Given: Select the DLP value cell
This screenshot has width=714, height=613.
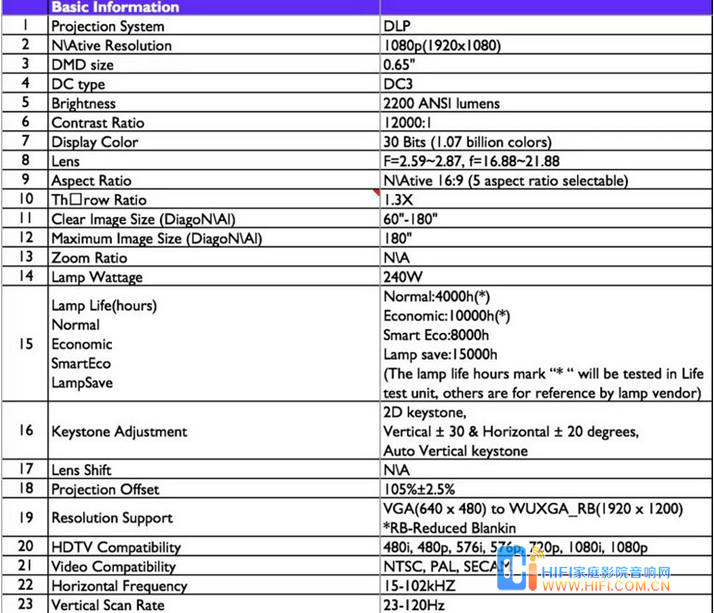Looking at the screenshot, I should click(x=397, y=26).
